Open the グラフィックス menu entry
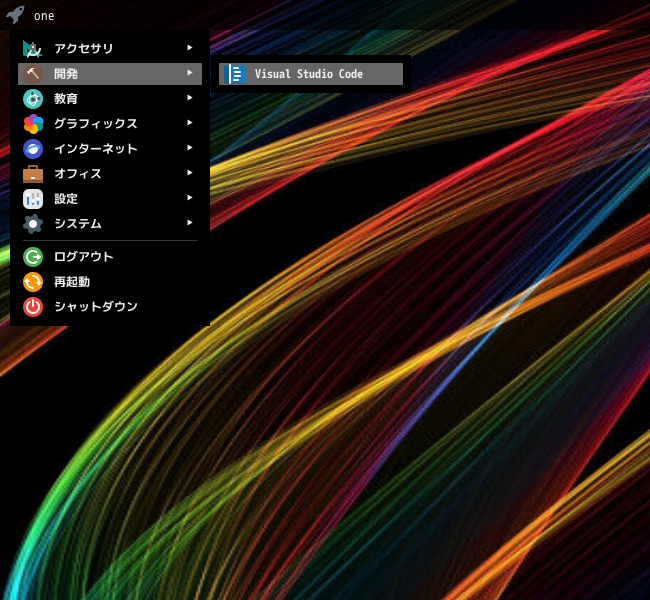The image size is (650, 600). click(110, 124)
